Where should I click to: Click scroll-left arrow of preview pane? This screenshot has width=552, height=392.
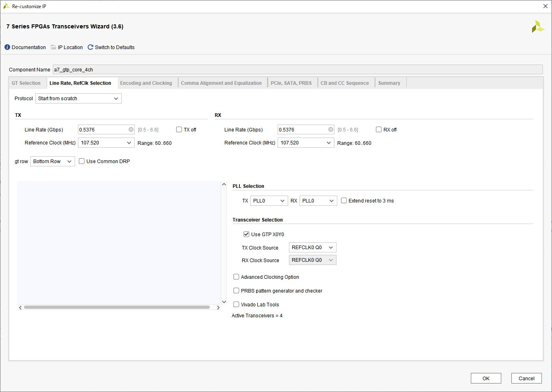20,308
